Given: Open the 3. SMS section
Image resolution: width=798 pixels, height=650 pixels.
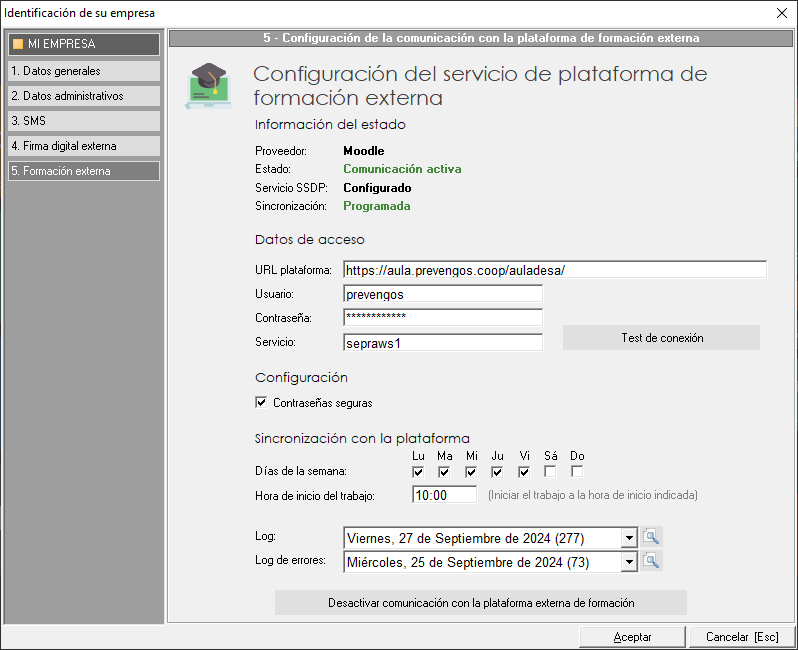Looking at the screenshot, I should pyautogui.click(x=82, y=121).
